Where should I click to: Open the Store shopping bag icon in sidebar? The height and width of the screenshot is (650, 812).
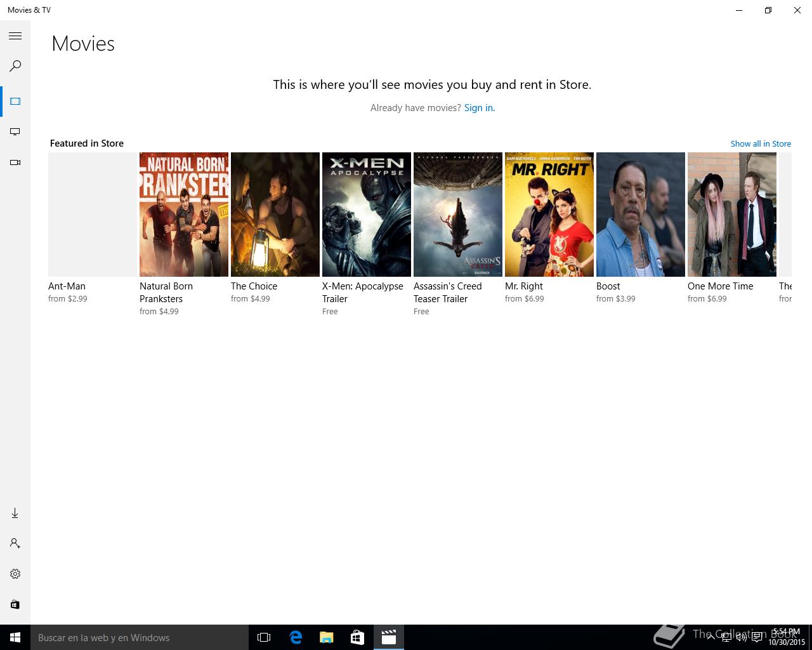tap(15, 604)
